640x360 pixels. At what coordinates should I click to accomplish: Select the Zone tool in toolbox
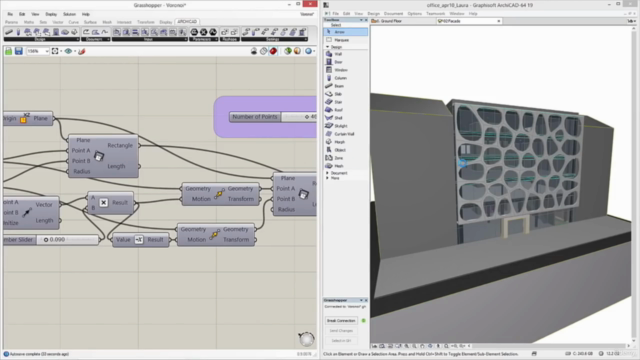point(345,158)
